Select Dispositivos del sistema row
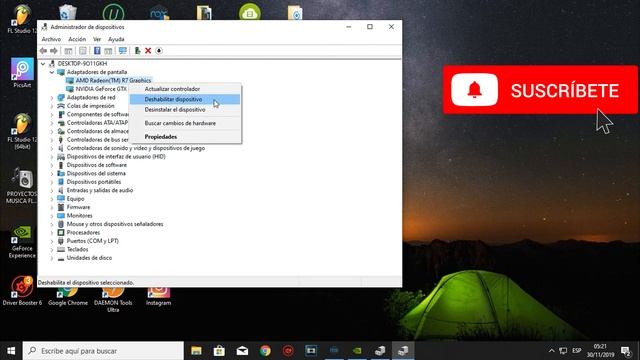This screenshot has height=360, width=640. 96,173
